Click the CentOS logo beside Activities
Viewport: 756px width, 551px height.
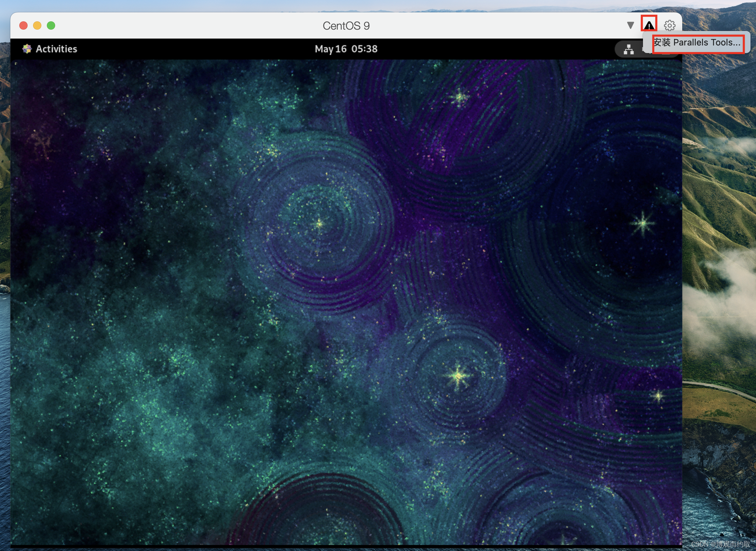click(x=27, y=49)
